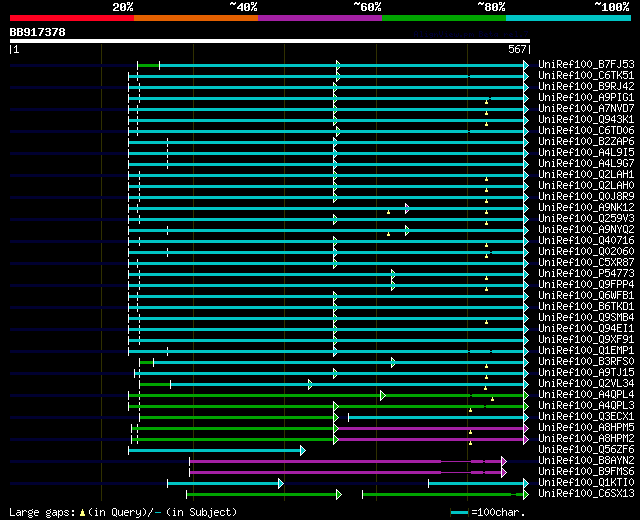
Task: Open hit UniRef100_B9FMS6
Action: [x=586, y=472]
